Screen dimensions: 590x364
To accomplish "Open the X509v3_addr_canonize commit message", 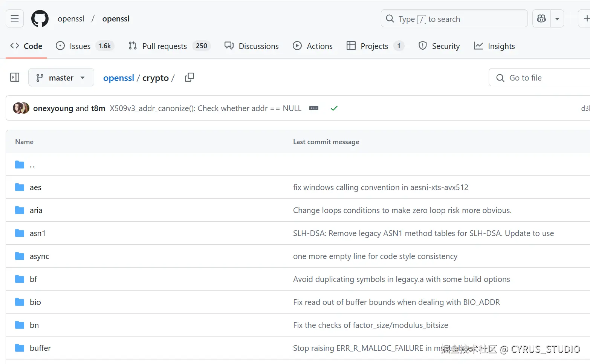I will 206,108.
